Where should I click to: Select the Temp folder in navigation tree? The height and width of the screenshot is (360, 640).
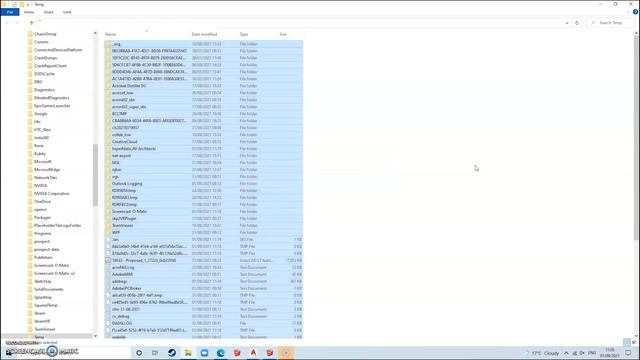[39, 337]
